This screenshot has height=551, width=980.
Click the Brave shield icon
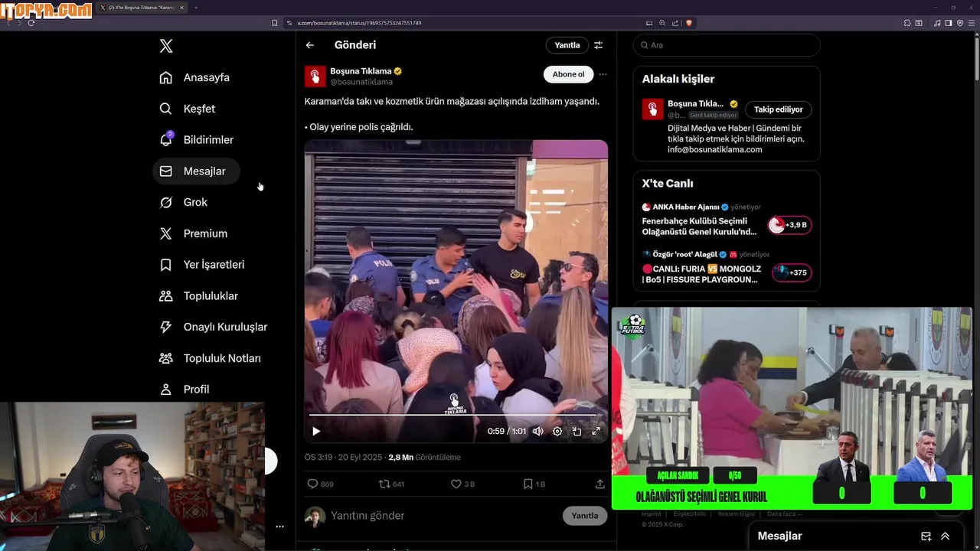(688, 23)
